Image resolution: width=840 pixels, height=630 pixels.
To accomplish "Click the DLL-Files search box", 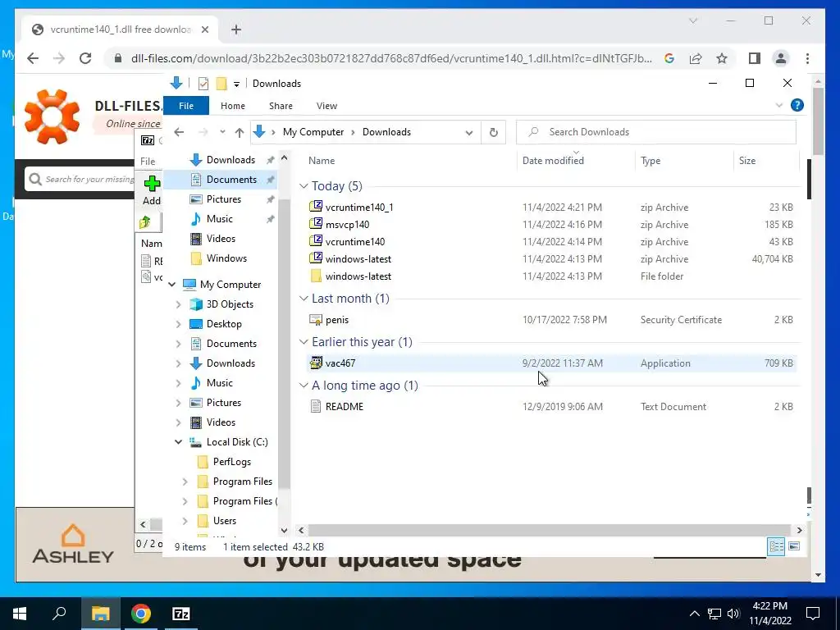I will [80, 179].
